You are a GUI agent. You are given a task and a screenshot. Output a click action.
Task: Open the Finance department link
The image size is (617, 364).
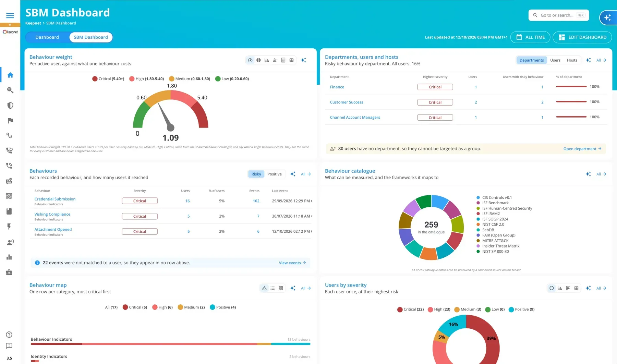[337, 87]
